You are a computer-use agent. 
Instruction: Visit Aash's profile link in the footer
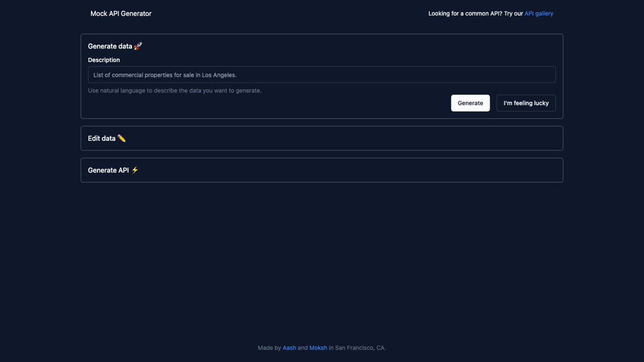tap(289, 348)
